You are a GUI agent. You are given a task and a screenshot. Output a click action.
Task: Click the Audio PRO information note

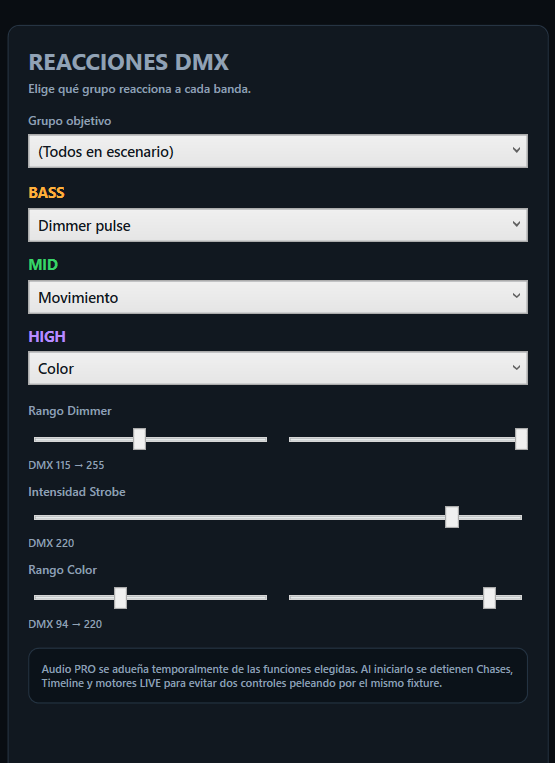[278, 676]
